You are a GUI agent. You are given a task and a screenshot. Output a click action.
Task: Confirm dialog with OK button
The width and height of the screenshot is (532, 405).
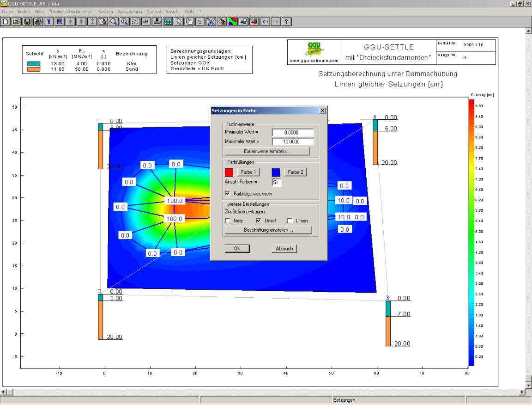coord(237,249)
